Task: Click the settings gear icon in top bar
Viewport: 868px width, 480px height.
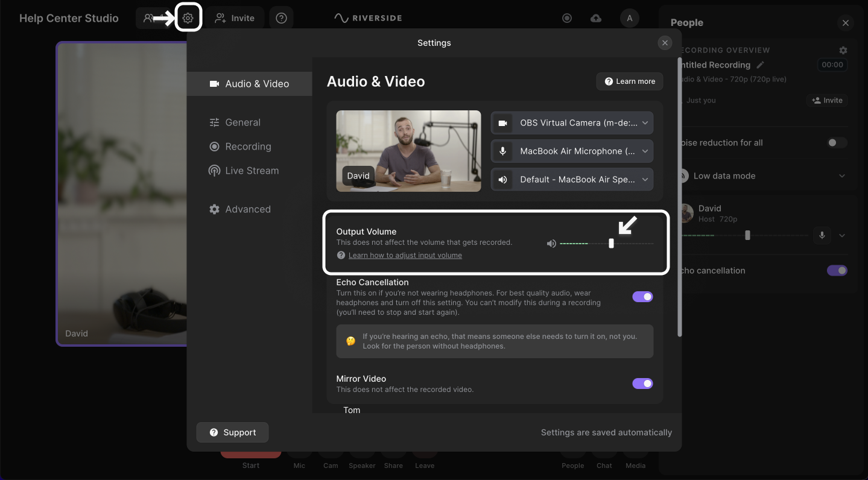Action: [x=188, y=18]
